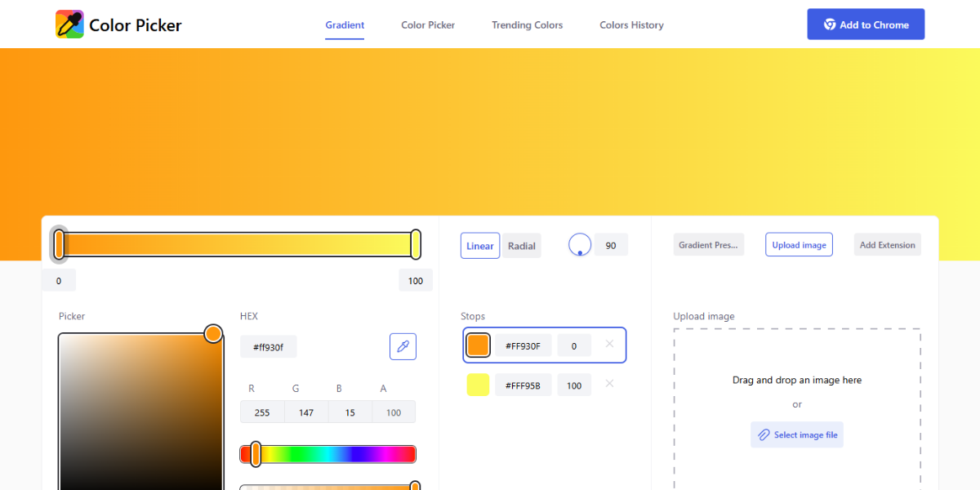The width and height of the screenshot is (980, 490).
Task: Click the pencil icon on Select image file
Action: pyautogui.click(x=764, y=434)
